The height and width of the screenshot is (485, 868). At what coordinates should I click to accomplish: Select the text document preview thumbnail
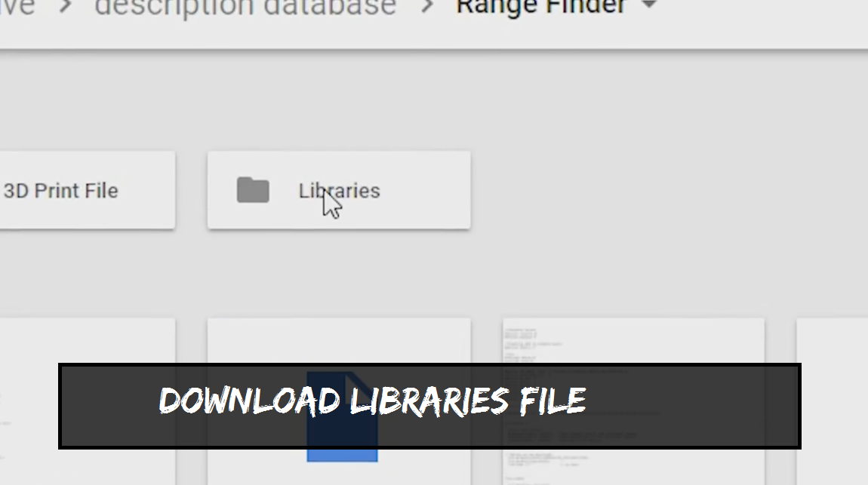click(x=634, y=401)
